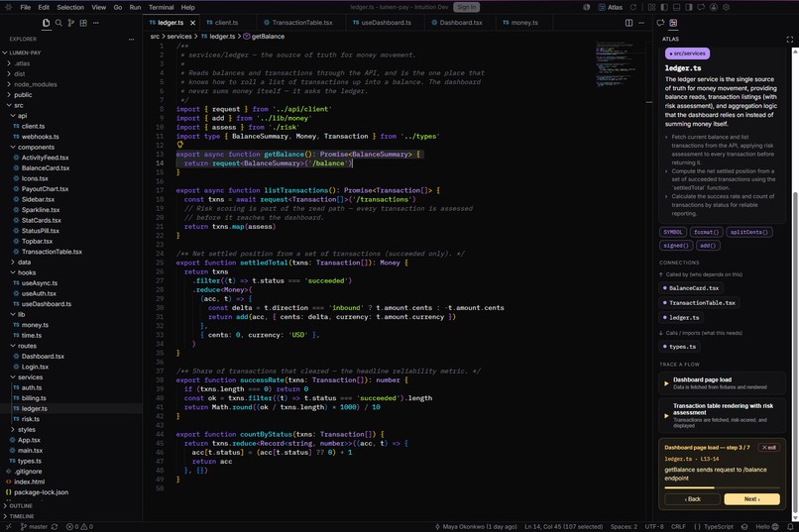Image resolution: width=799 pixels, height=532 pixels.
Task: Open the customize layout icon
Action: coord(651,7)
